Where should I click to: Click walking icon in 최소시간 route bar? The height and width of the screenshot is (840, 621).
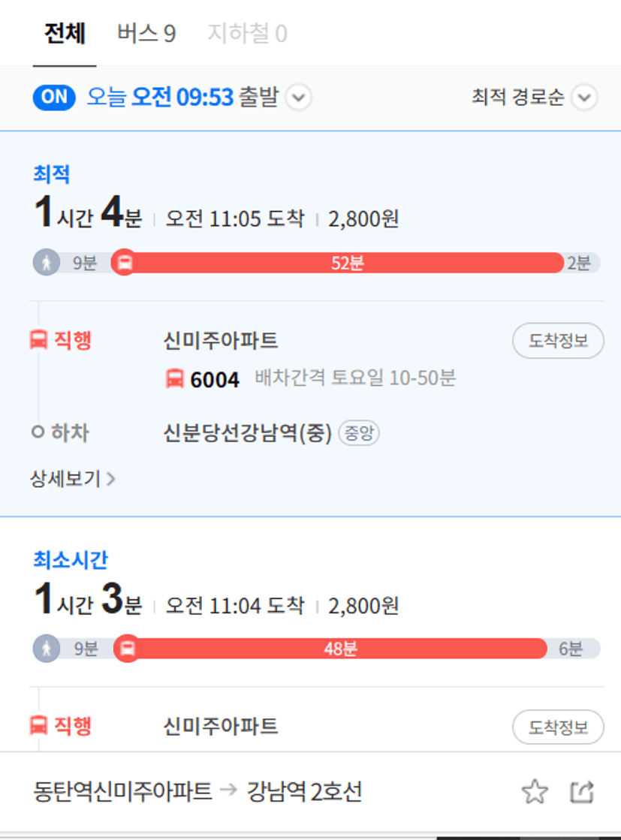tap(47, 649)
